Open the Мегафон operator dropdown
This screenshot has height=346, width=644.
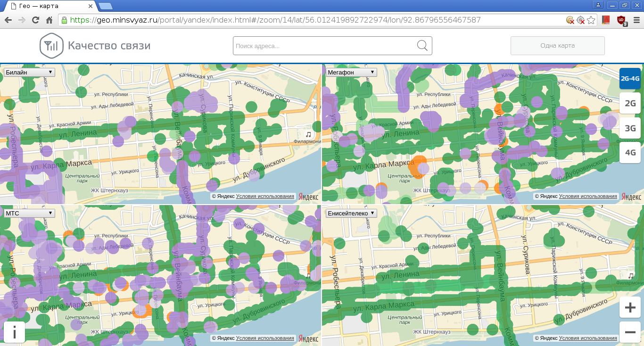pos(351,72)
